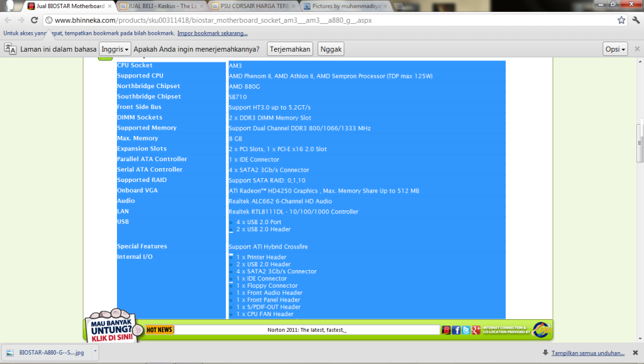Click the download arrow icon

point(545,353)
